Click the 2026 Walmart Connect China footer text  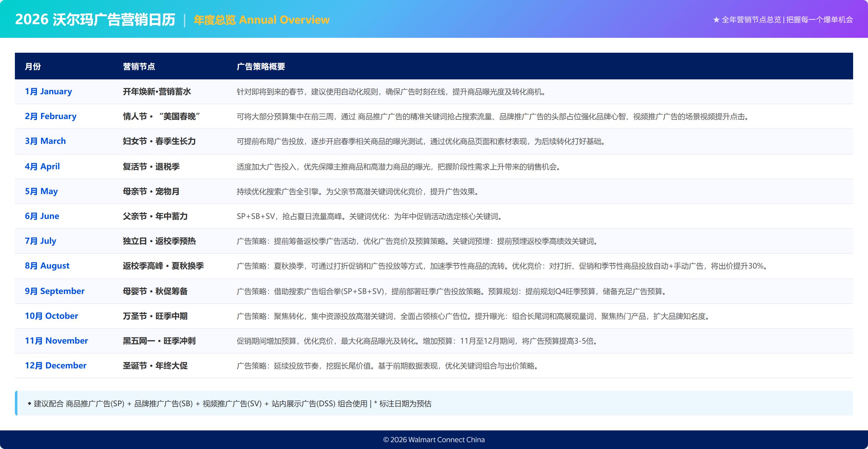[x=434, y=440]
